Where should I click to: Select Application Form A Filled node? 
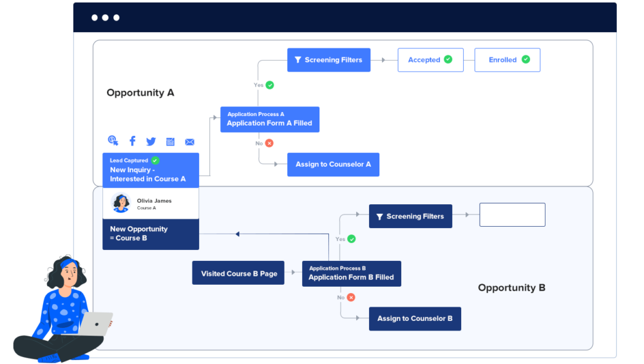click(269, 119)
